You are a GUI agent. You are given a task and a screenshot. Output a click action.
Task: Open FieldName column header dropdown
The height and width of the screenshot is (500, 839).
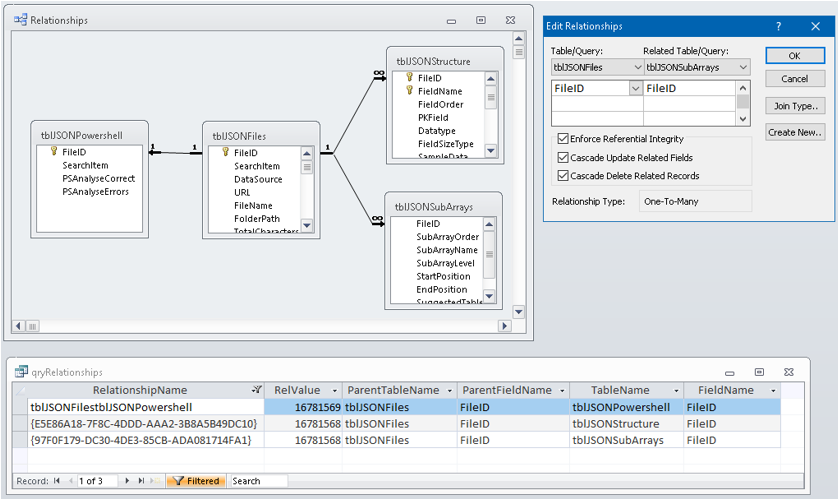point(773,391)
